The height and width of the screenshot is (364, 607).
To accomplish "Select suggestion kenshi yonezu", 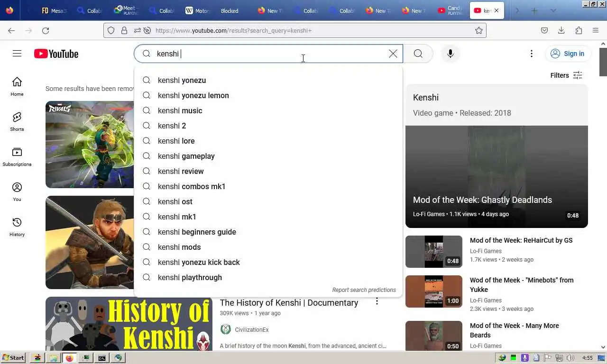I will pyautogui.click(x=268, y=80).
